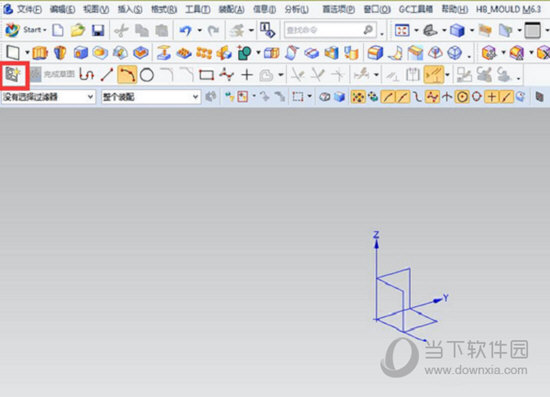Image resolution: width=550 pixels, height=397 pixels.
Task: Toggle the Enable Snap Point button
Action: point(358,96)
